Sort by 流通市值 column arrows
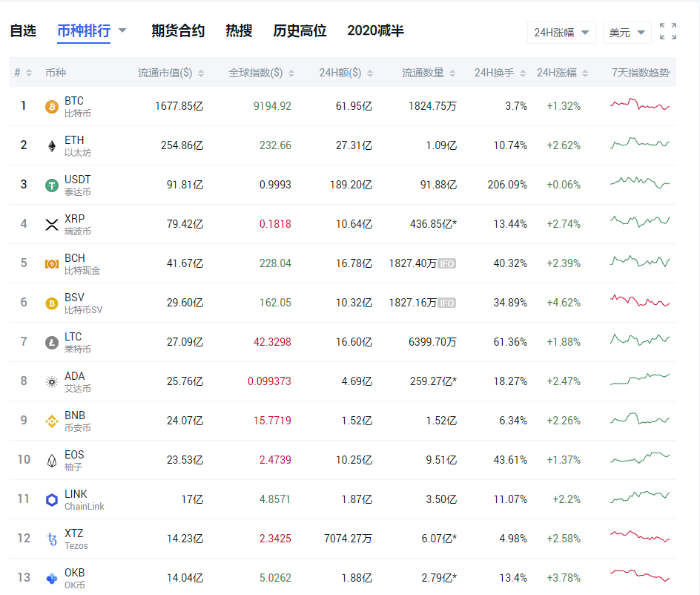The height and width of the screenshot is (595, 700). point(201,73)
